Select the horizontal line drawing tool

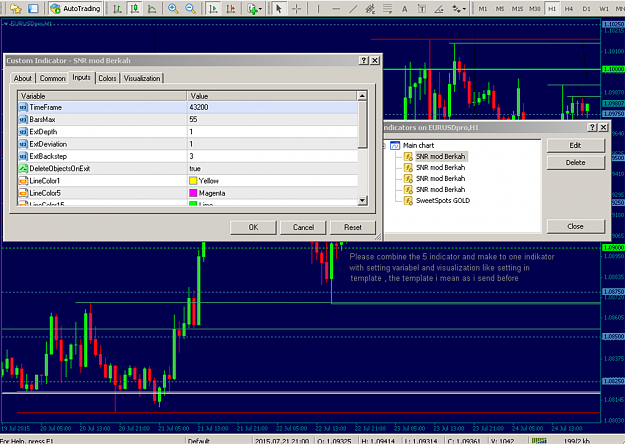(x=336, y=8)
